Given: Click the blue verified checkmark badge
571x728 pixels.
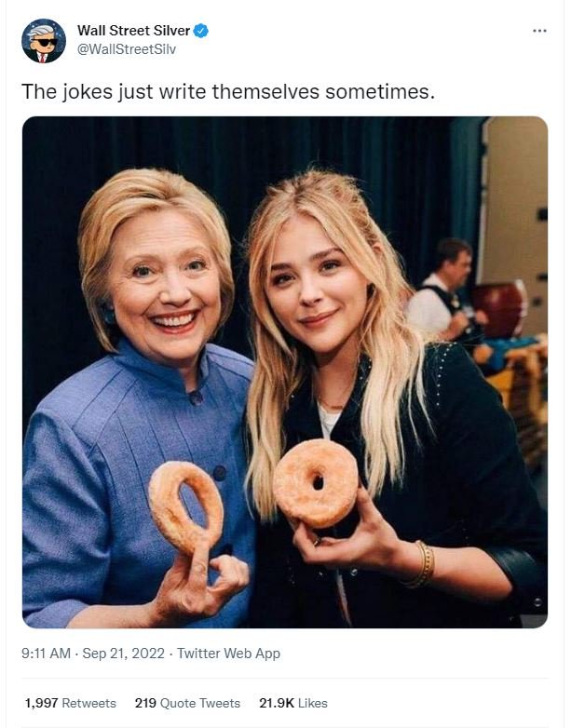Looking at the screenshot, I should (200, 31).
